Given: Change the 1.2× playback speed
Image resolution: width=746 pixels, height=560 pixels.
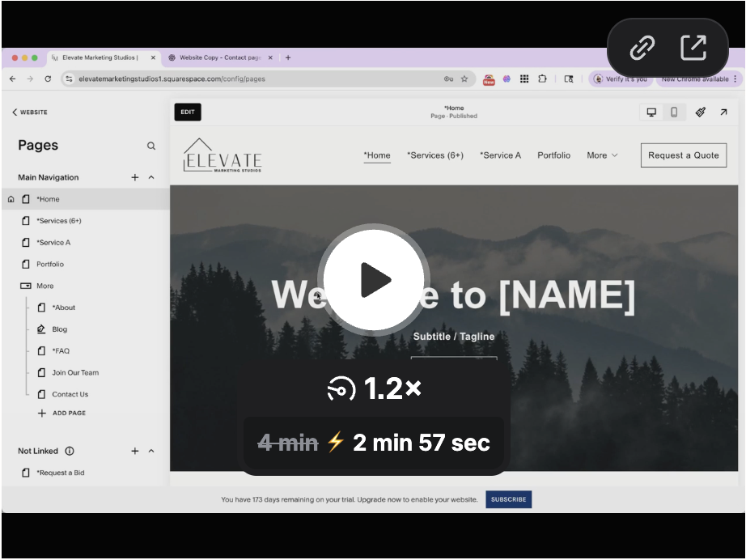Looking at the screenshot, I should click(374, 388).
